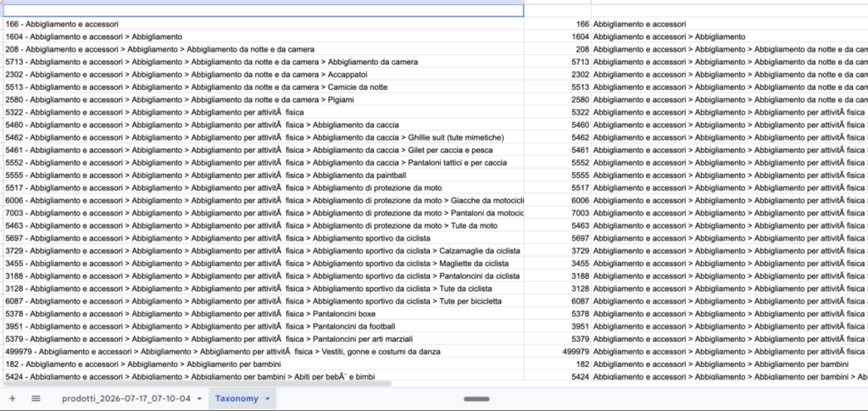The image size is (868, 411).
Task: Select cell ending 'Pantaloni tattici e per caccia'
Action: pos(263,163)
